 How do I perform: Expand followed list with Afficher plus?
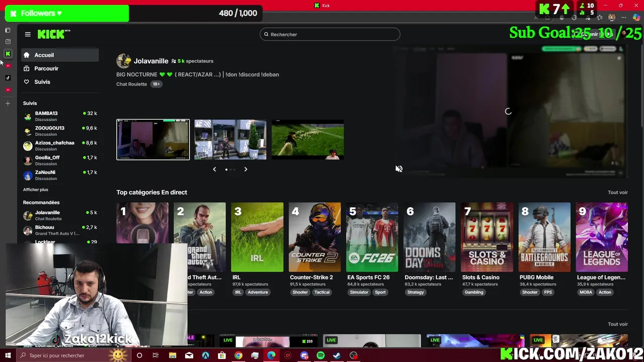coord(35,190)
